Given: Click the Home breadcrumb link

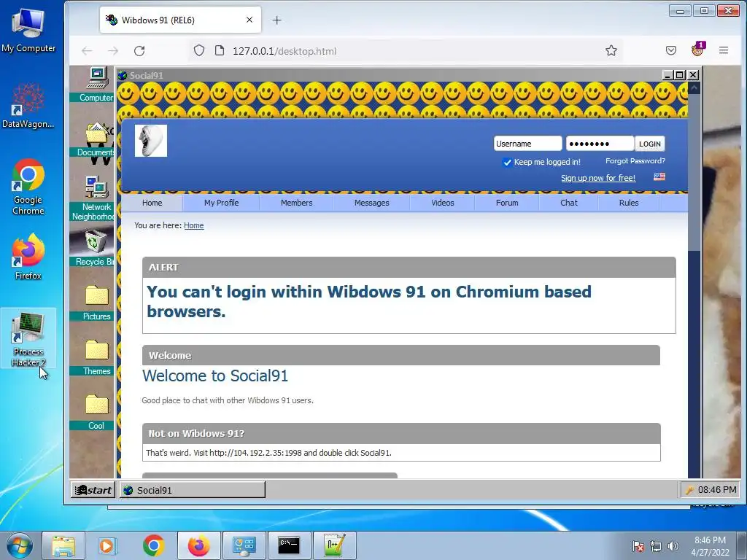Looking at the screenshot, I should (194, 226).
